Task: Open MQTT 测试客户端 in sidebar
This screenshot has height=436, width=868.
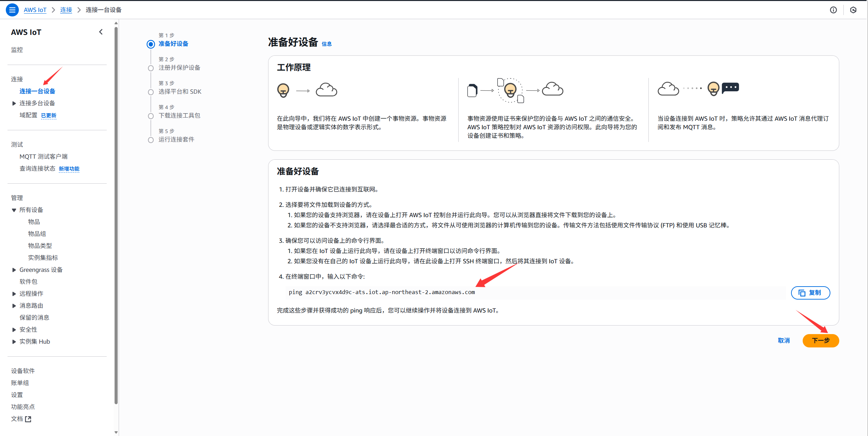Action: [43, 157]
